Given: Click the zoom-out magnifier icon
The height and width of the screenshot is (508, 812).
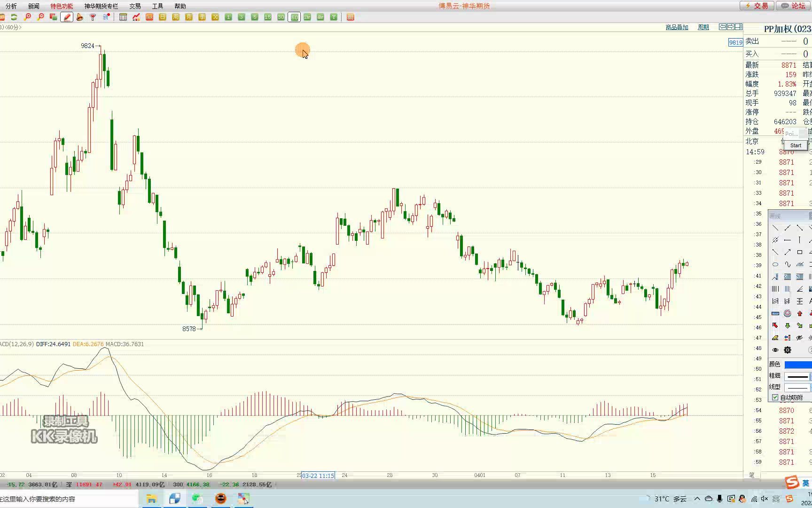Looking at the screenshot, I should pos(41,17).
